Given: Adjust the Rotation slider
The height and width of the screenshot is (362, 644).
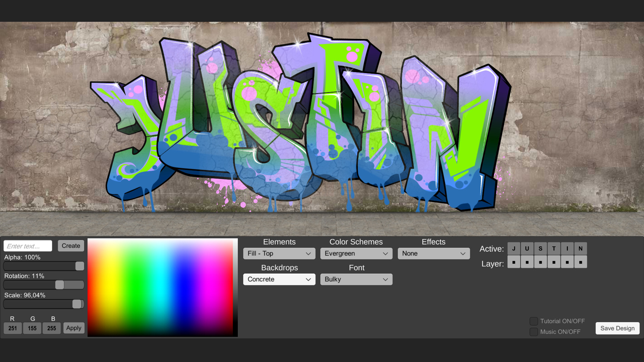Looking at the screenshot, I should coord(60,285).
